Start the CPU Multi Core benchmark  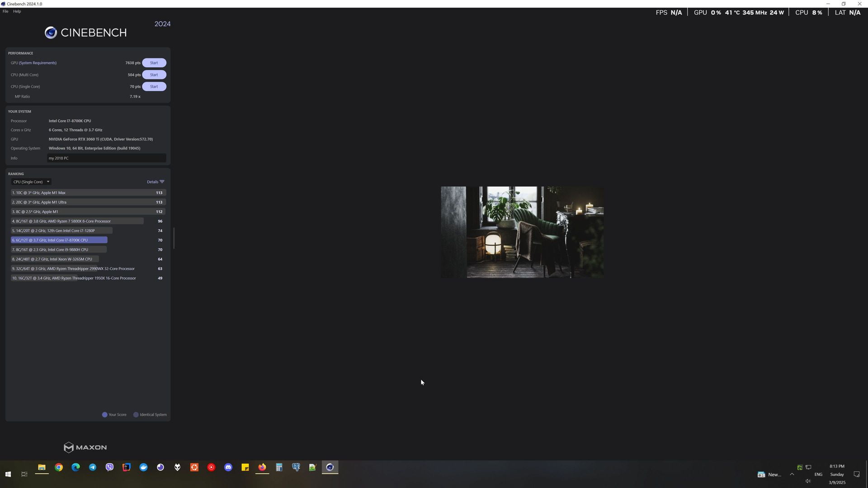pos(154,75)
